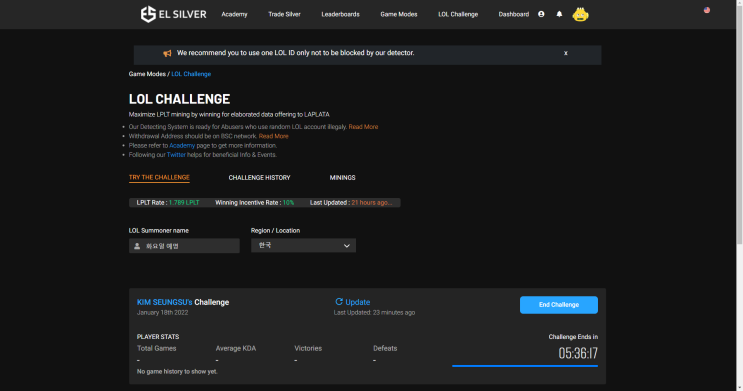The width and height of the screenshot is (743, 391).
Task: Click the Challenge Ends in label
Action: pos(573,336)
